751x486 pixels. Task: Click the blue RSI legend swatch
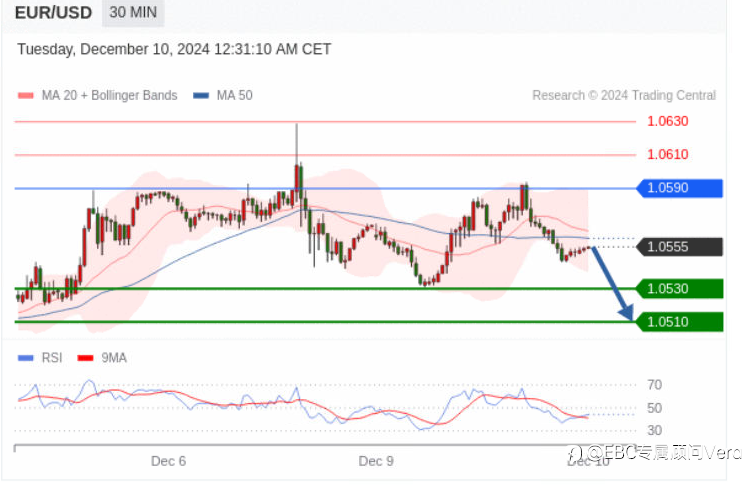point(26,358)
